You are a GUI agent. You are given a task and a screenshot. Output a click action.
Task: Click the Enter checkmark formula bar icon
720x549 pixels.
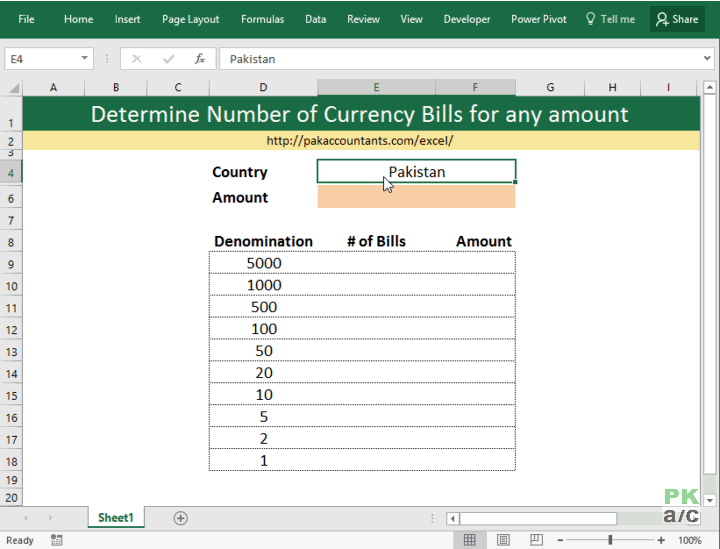(168, 59)
